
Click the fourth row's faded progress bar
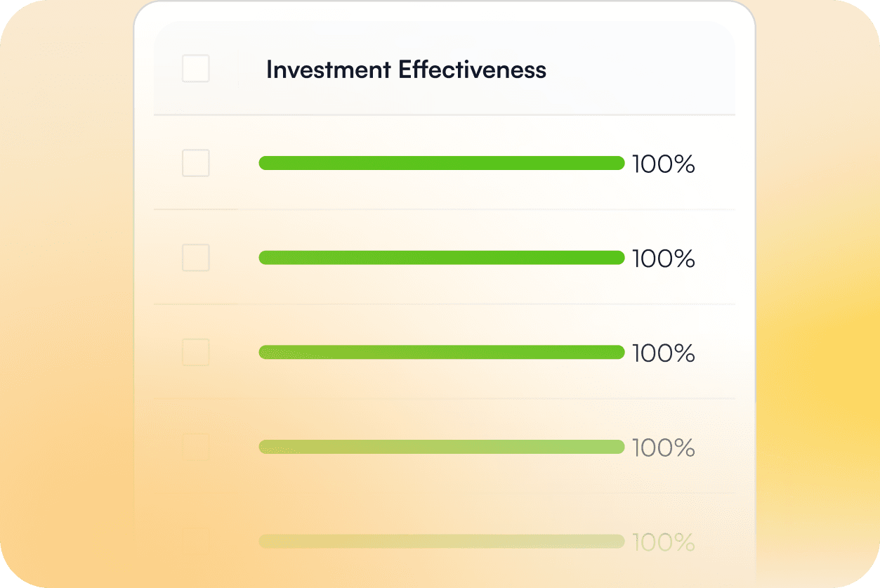(441, 447)
